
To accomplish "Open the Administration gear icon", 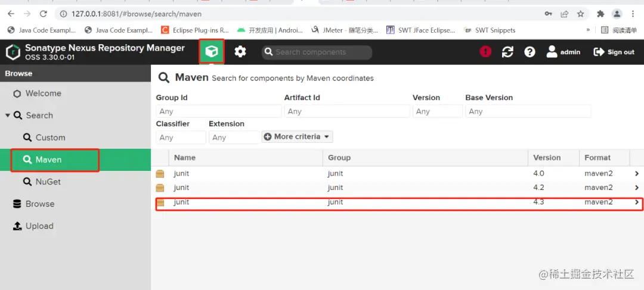I will pyautogui.click(x=240, y=52).
